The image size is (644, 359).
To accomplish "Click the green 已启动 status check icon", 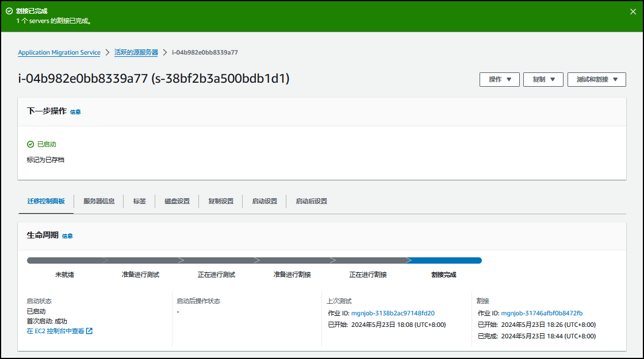I will pyautogui.click(x=30, y=144).
